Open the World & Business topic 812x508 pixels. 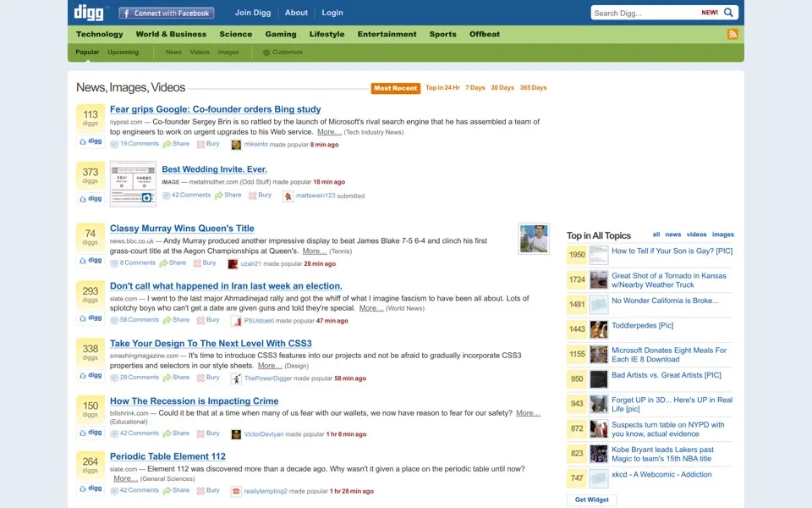(x=171, y=34)
